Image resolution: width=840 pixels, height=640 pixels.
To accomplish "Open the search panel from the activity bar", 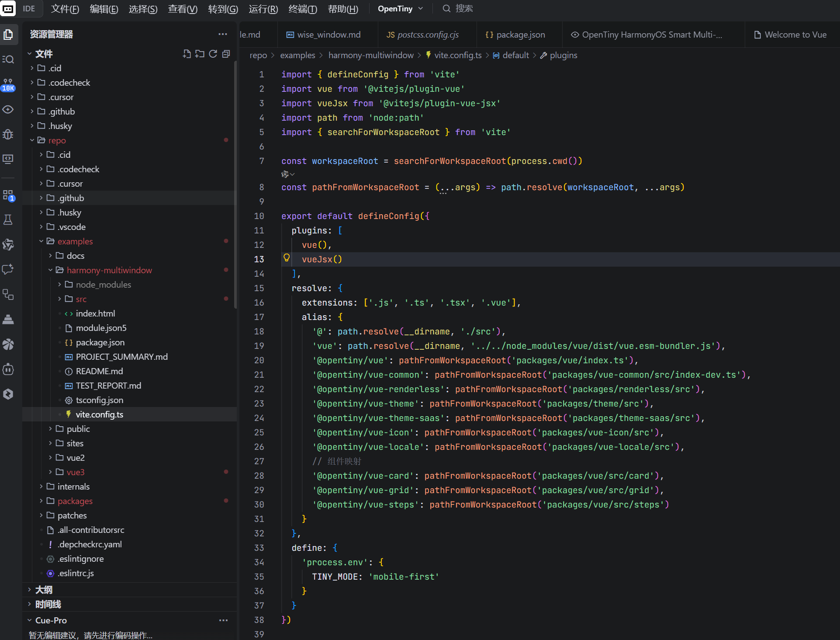I will 8,59.
